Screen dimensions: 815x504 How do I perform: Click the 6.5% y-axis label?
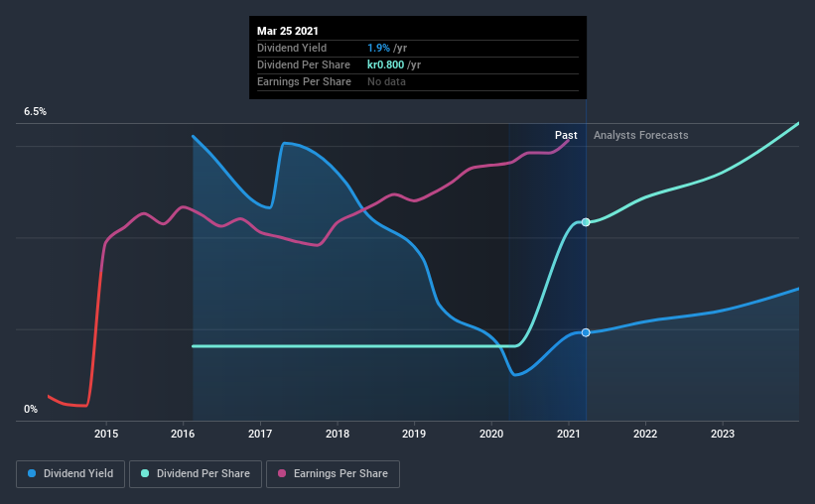pyautogui.click(x=35, y=112)
